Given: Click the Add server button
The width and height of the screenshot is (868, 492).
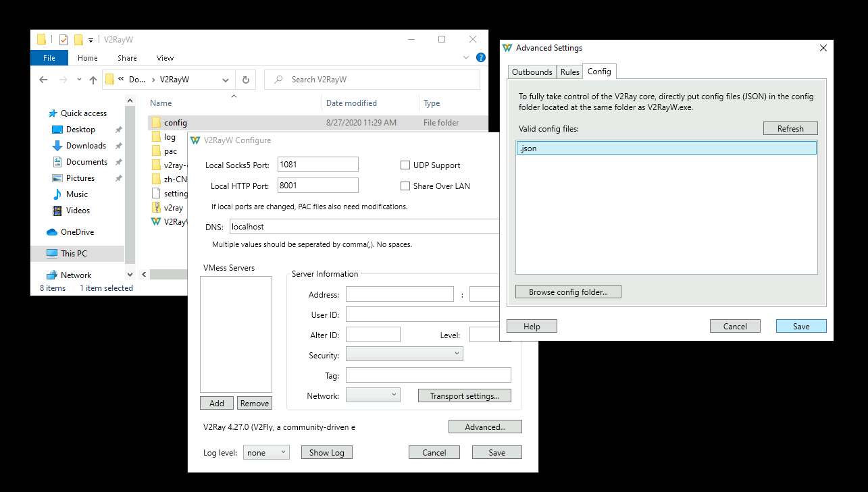Looking at the screenshot, I should [217, 403].
